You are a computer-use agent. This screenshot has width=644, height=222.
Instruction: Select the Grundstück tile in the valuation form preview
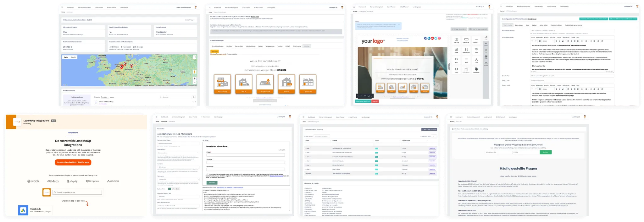coord(265,84)
